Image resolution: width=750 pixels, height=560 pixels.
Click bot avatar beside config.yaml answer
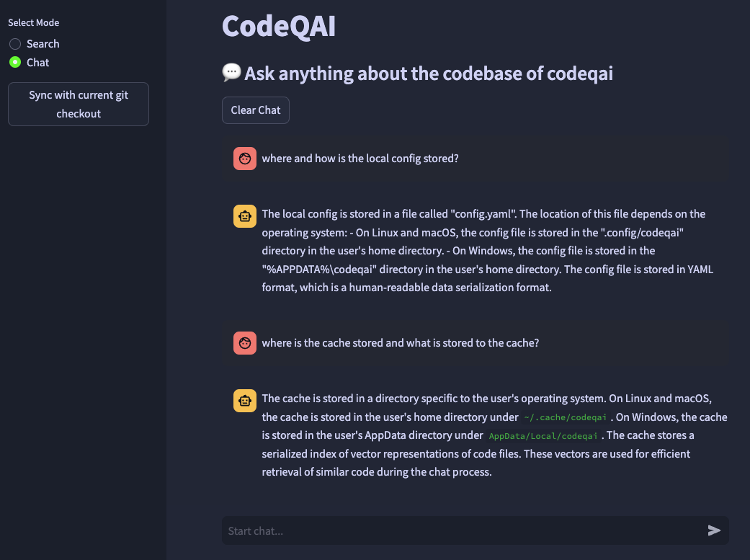click(x=245, y=215)
